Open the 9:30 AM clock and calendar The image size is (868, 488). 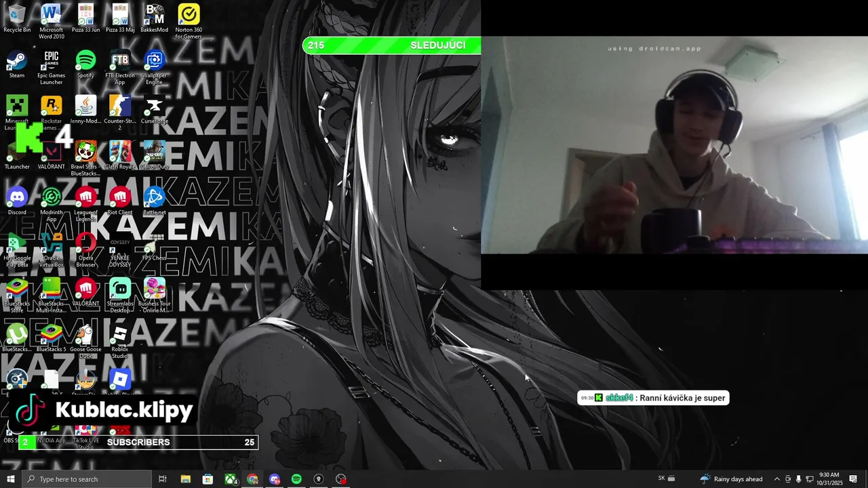point(829,479)
